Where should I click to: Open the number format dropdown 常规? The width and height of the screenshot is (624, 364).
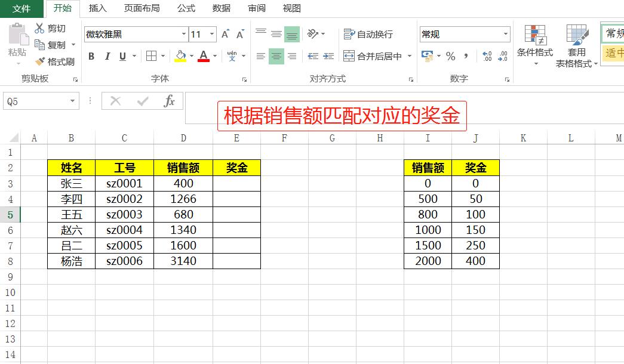click(505, 34)
